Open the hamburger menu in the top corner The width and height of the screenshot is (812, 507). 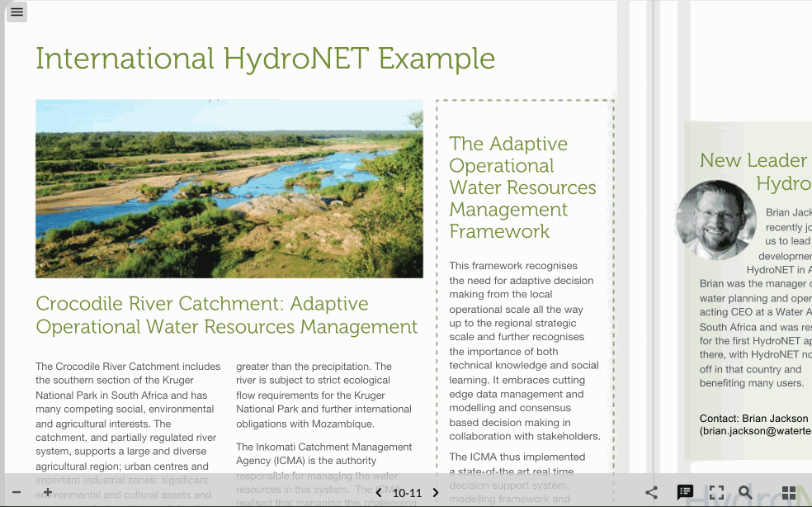(x=17, y=12)
